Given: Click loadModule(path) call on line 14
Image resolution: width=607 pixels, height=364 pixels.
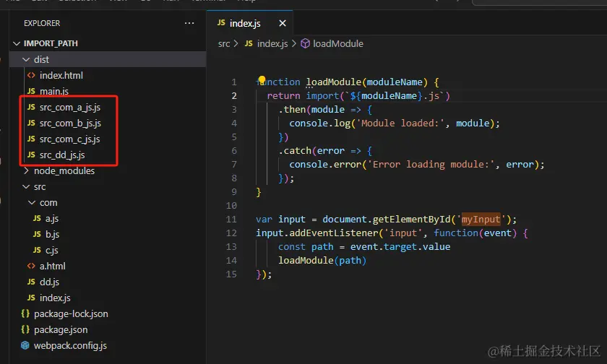Looking at the screenshot, I should click(x=322, y=260).
